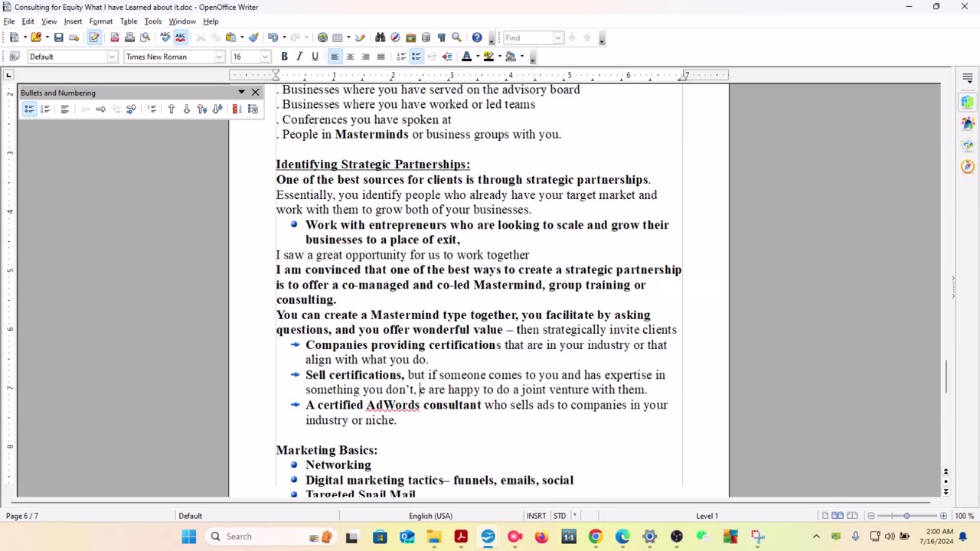980x551 pixels.
Task: Click the zoom slider handle in status bar
Action: [x=907, y=516]
